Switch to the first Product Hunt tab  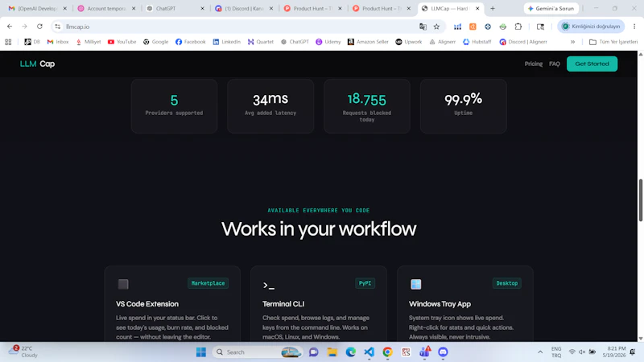312,8
